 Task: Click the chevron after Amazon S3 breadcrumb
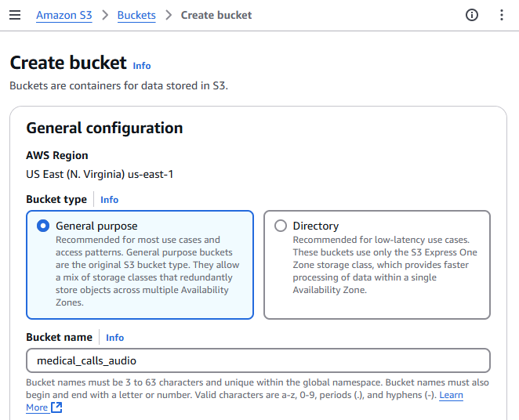point(104,15)
